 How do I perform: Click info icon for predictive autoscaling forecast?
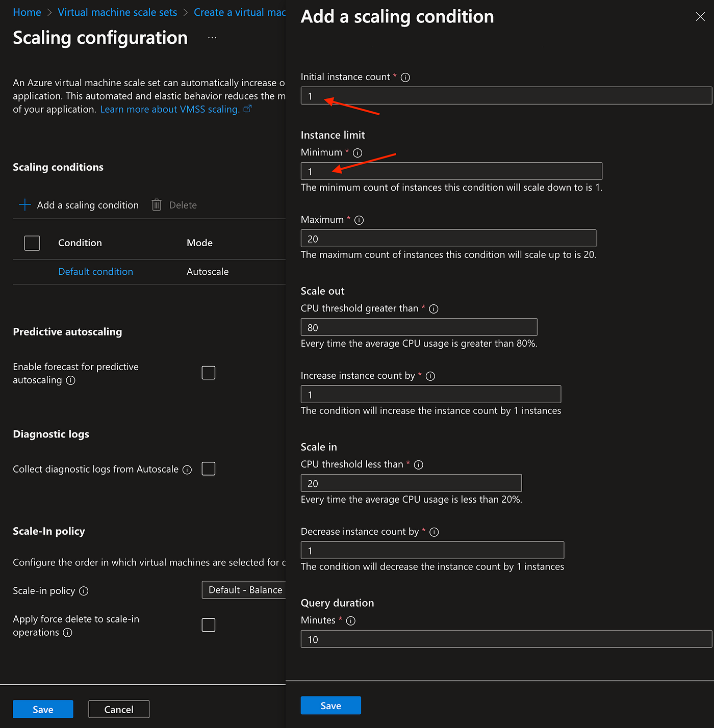[x=71, y=380]
